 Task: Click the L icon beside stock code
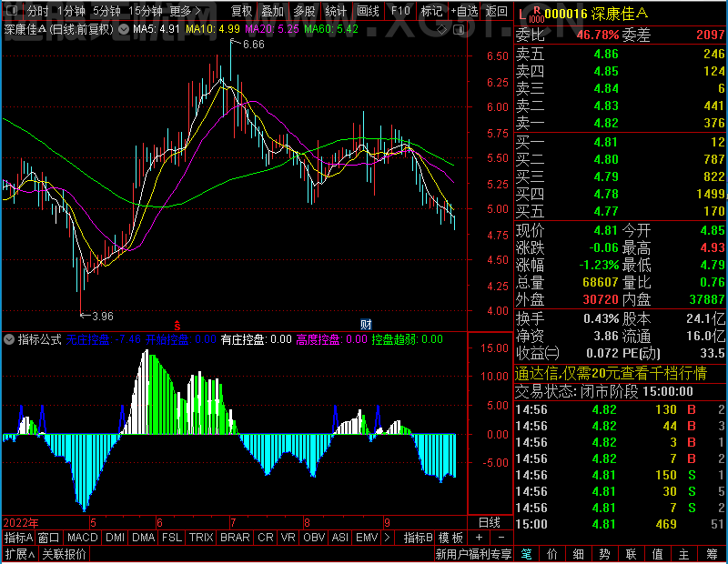coord(522,15)
